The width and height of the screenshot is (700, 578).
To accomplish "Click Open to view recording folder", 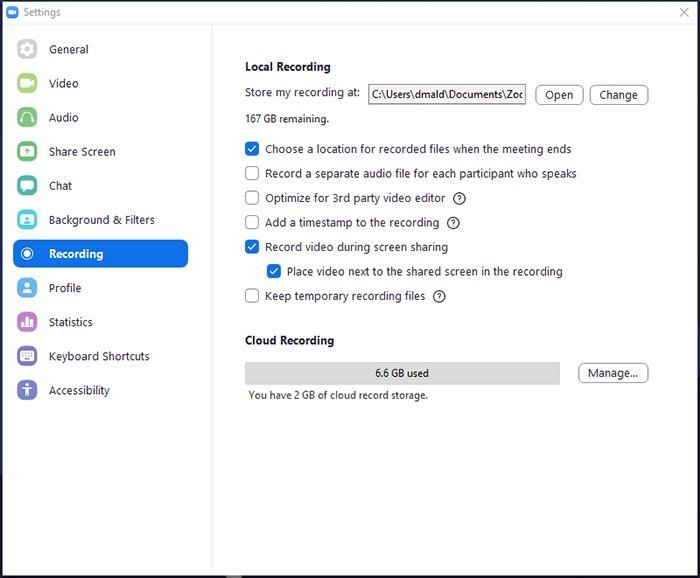I will [x=559, y=95].
